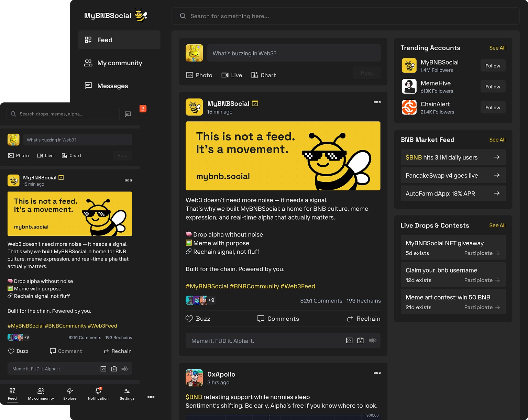Open options menu of the 0xApollo post
This screenshot has height=420, width=528.
point(377,373)
